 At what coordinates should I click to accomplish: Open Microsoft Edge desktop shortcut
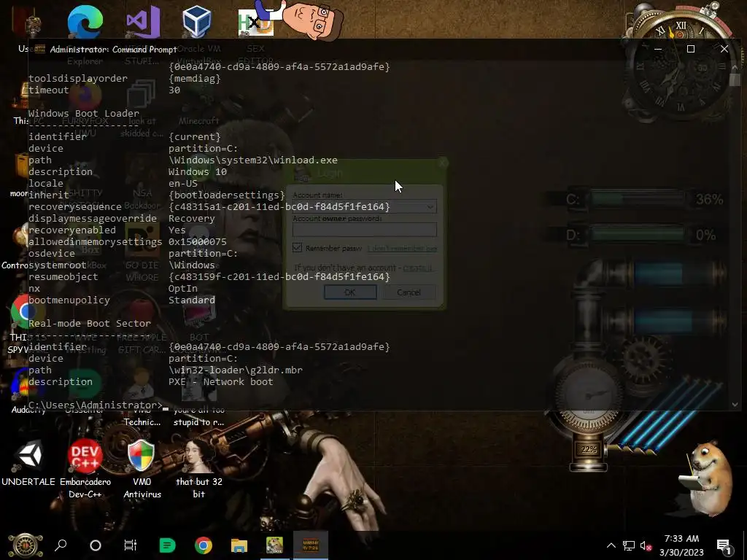[x=85, y=21]
